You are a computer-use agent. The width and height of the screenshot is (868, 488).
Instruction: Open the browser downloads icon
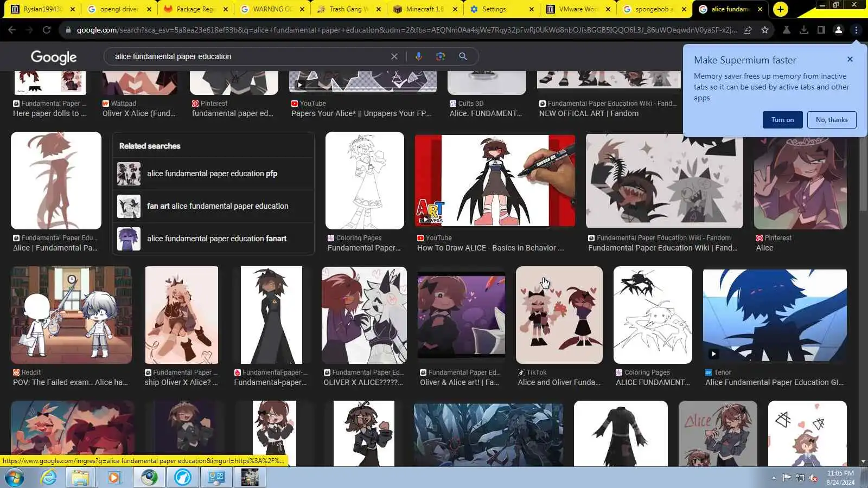pyautogui.click(x=804, y=30)
